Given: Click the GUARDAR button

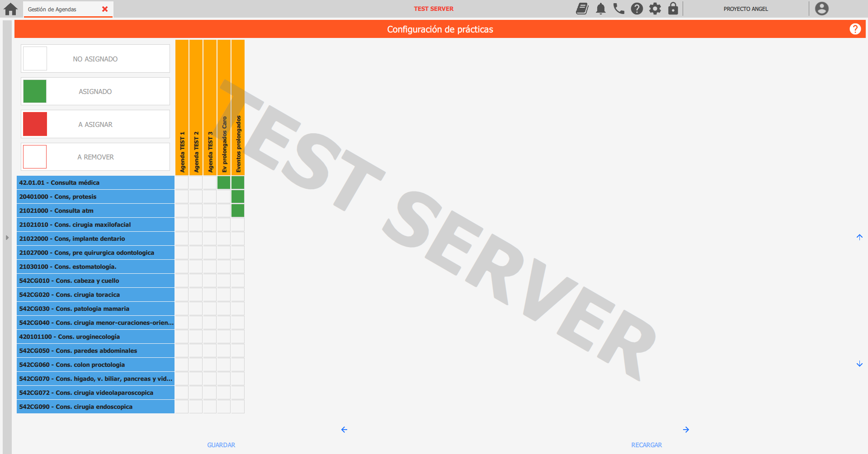Looking at the screenshot, I should (221, 445).
